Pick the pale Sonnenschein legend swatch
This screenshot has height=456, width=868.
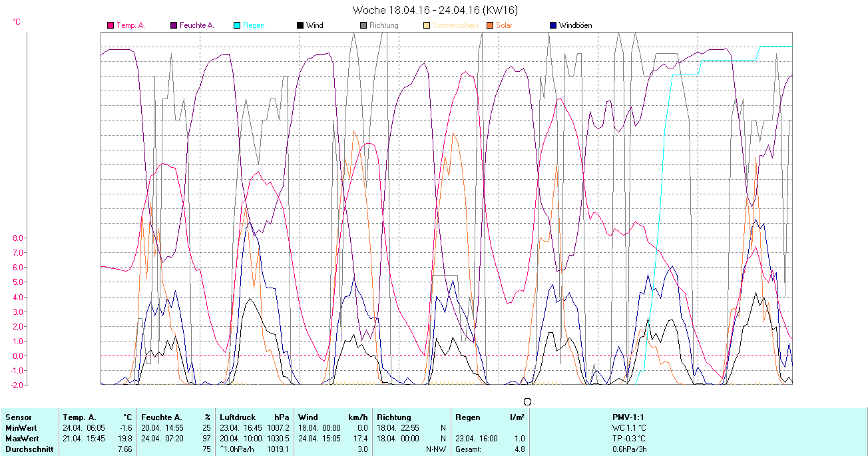(x=427, y=26)
